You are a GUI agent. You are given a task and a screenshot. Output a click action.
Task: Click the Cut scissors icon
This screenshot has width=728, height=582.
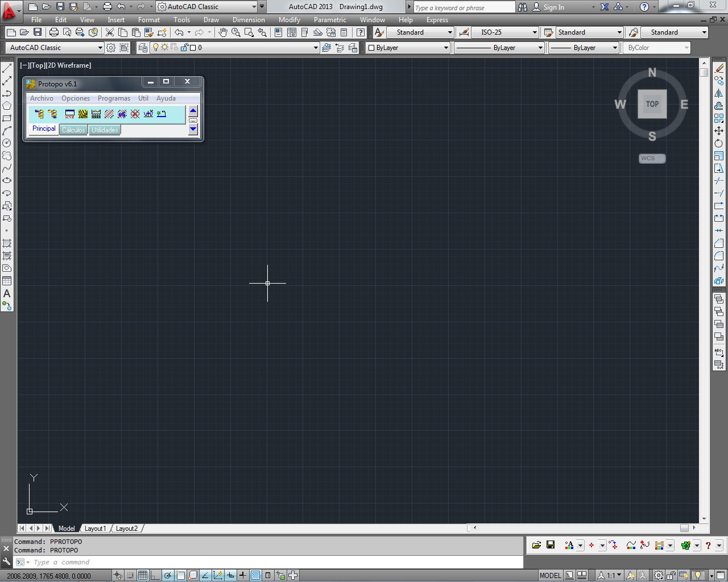[110, 32]
